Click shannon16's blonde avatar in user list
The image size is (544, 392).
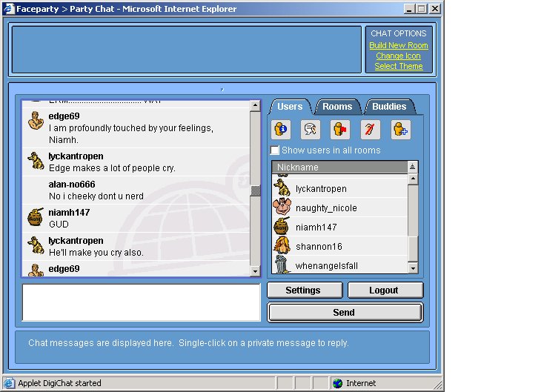tap(282, 245)
